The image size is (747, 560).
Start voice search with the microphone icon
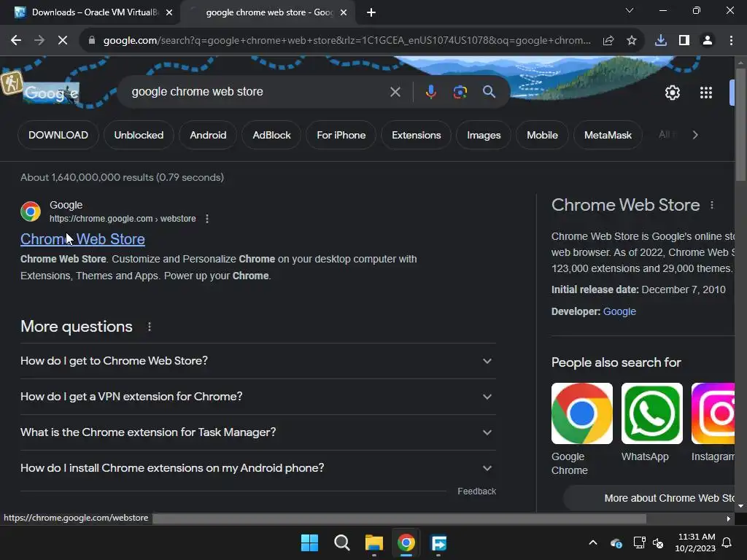[430, 92]
